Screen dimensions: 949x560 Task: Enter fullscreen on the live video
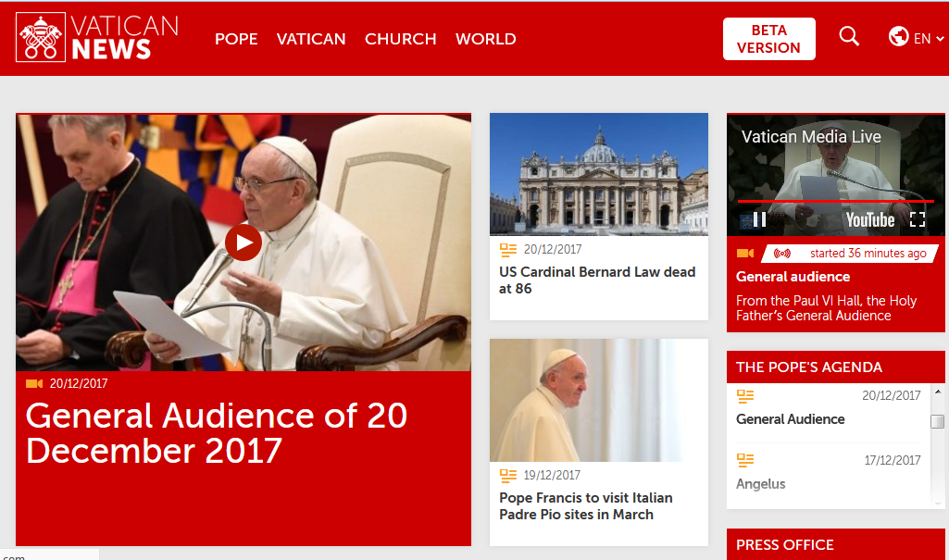click(x=918, y=219)
